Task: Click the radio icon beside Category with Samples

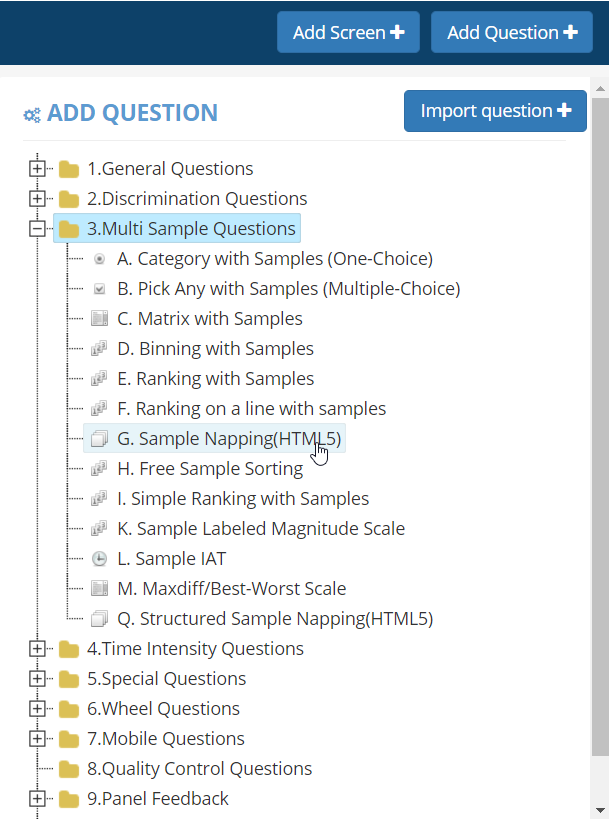Action: tap(99, 259)
